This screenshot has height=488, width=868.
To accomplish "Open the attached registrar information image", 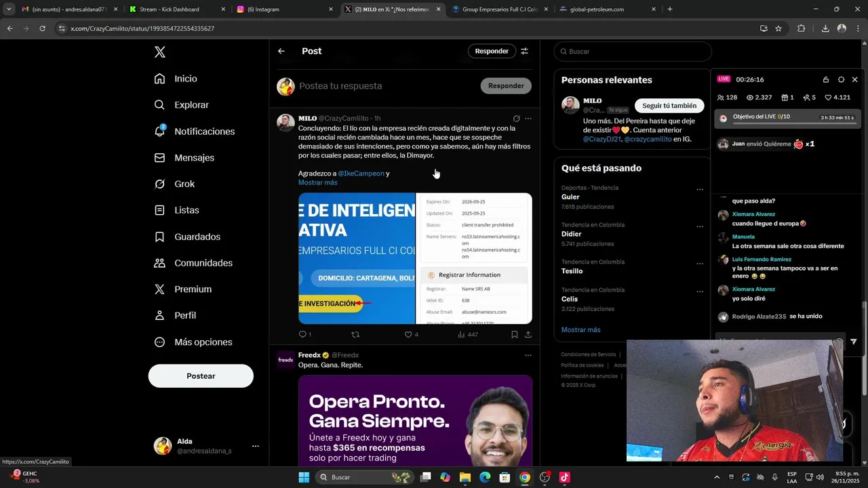I will pos(474,258).
